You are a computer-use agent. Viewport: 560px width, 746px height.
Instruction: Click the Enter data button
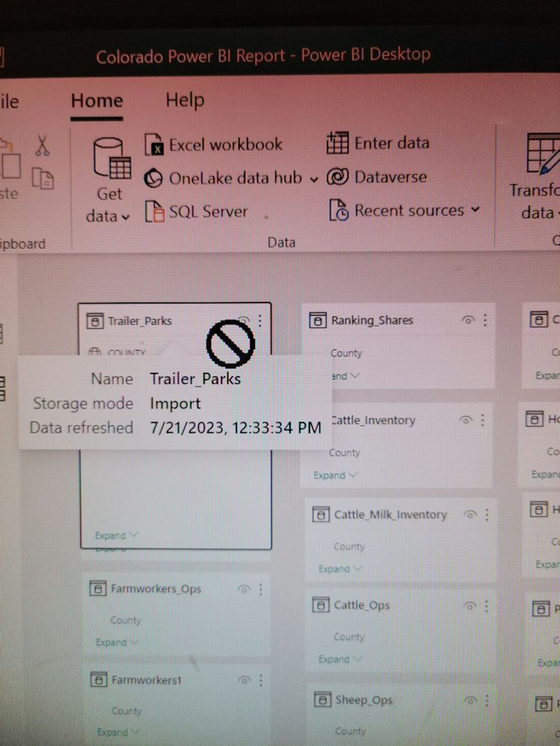point(378,144)
